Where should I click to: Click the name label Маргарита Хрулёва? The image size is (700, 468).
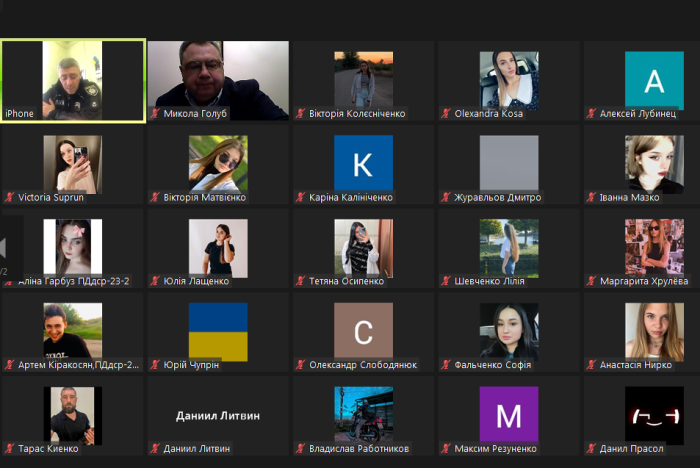(x=646, y=282)
